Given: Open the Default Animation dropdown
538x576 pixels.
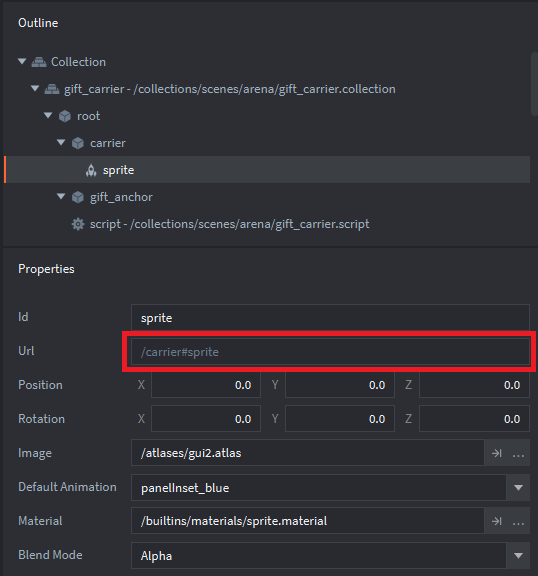Looking at the screenshot, I should point(518,487).
